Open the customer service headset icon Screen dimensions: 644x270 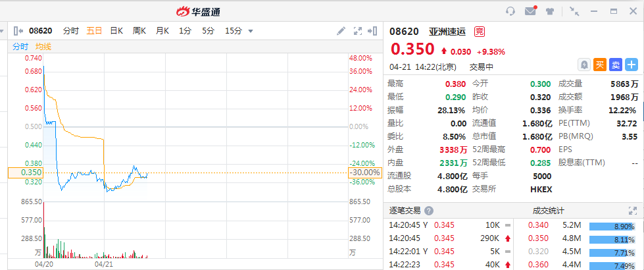(510, 11)
